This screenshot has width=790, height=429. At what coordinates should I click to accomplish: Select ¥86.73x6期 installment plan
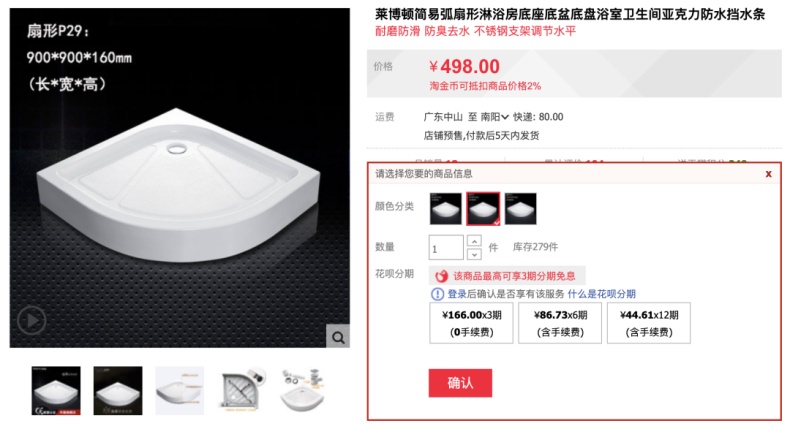pyautogui.click(x=560, y=323)
